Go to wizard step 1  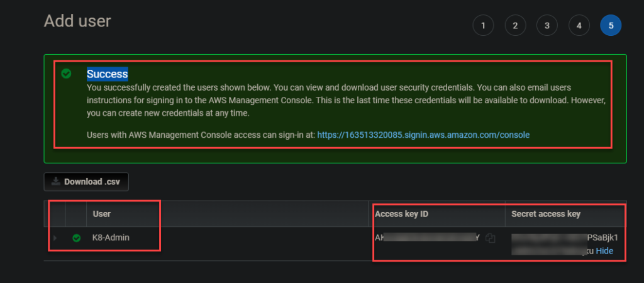point(483,26)
